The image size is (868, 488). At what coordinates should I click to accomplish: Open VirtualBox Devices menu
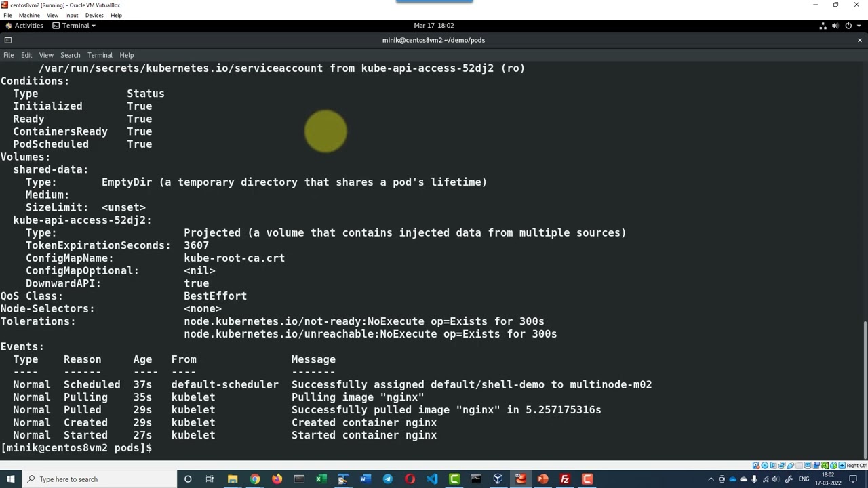(94, 15)
